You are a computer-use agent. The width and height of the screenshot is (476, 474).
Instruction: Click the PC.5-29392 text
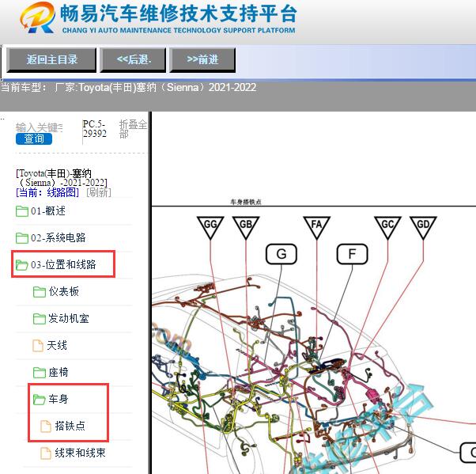click(x=95, y=129)
